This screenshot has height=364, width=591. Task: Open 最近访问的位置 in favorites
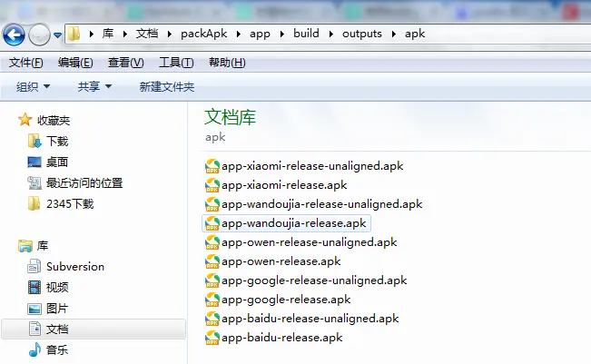click(84, 183)
